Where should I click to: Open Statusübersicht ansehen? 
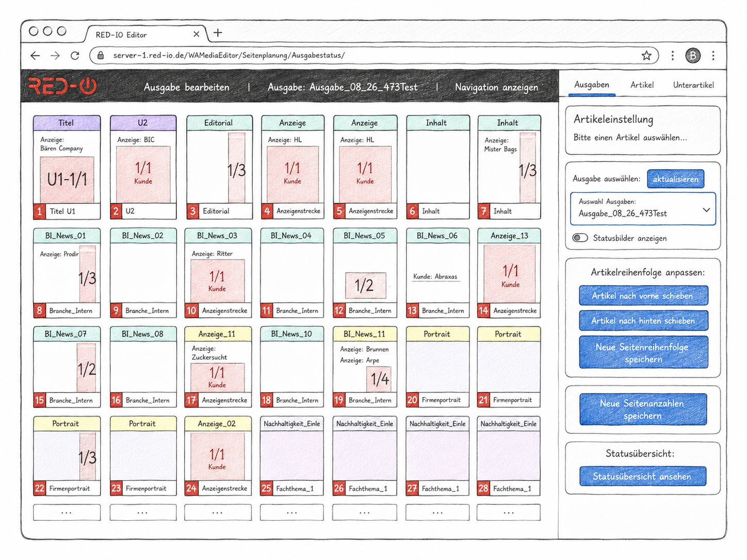tap(643, 476)
